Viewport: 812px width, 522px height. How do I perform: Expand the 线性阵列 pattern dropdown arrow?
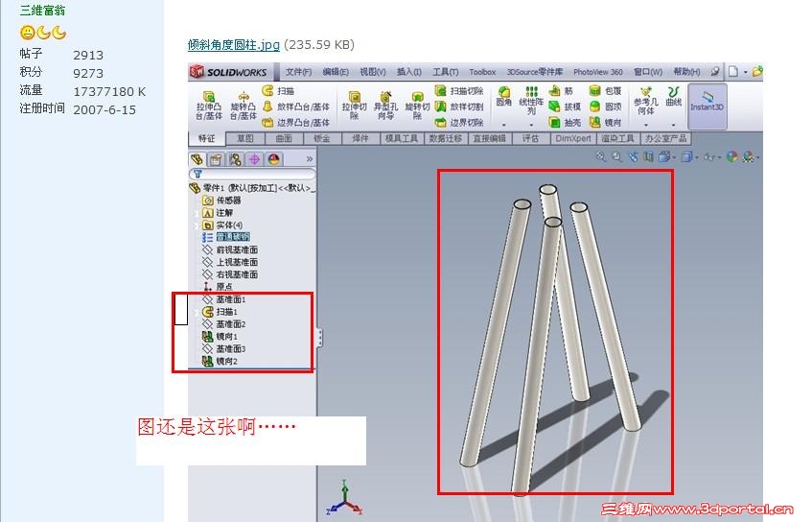click(x=531, y=125)
